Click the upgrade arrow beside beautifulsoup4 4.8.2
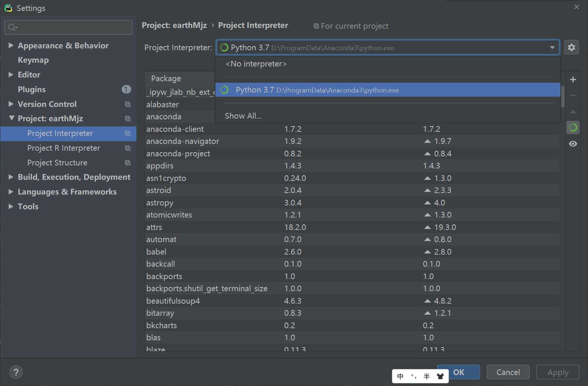588x386 pixels. [427, 301]
